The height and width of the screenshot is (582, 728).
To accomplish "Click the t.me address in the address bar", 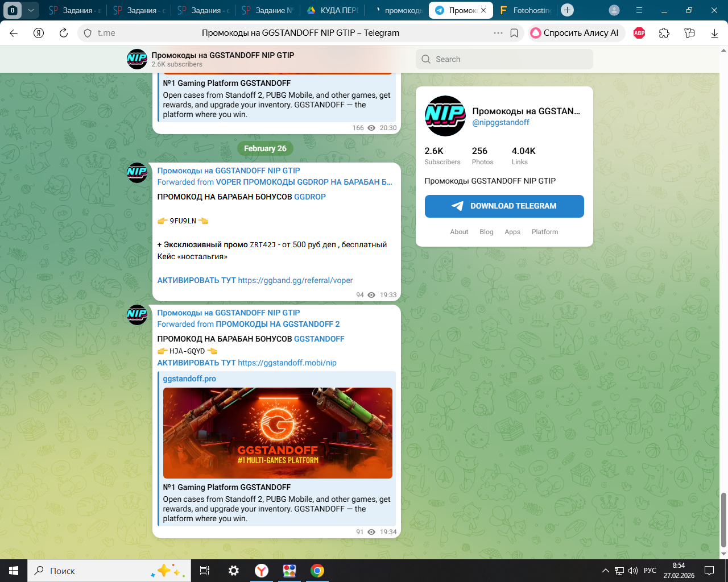I will (106, 33).
